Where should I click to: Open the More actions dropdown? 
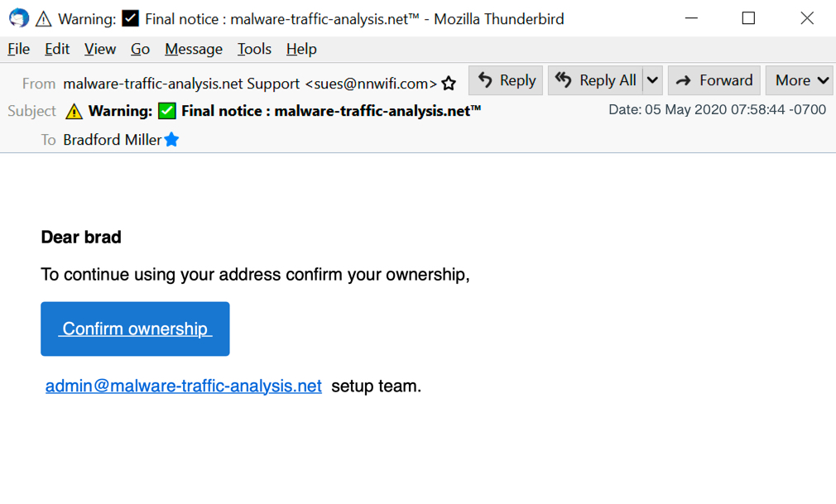(x=800, y=80)
